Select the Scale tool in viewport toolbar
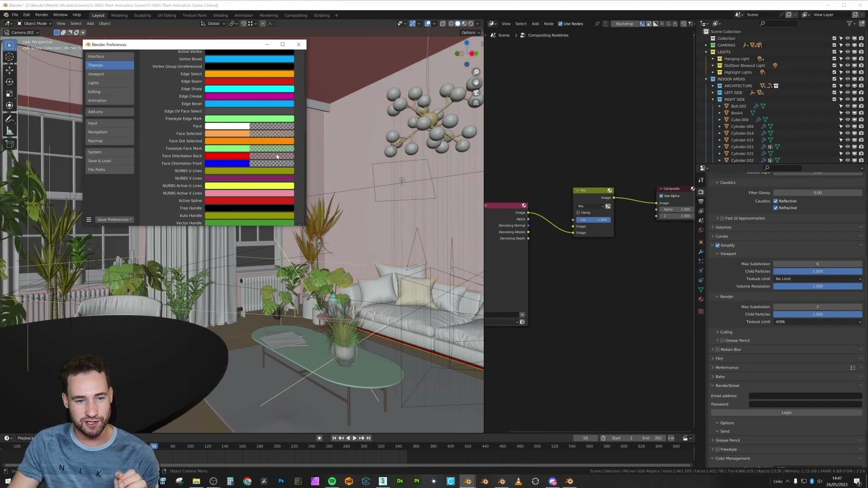This screenshot has width=868, height=488. click(x=9, y=94)
